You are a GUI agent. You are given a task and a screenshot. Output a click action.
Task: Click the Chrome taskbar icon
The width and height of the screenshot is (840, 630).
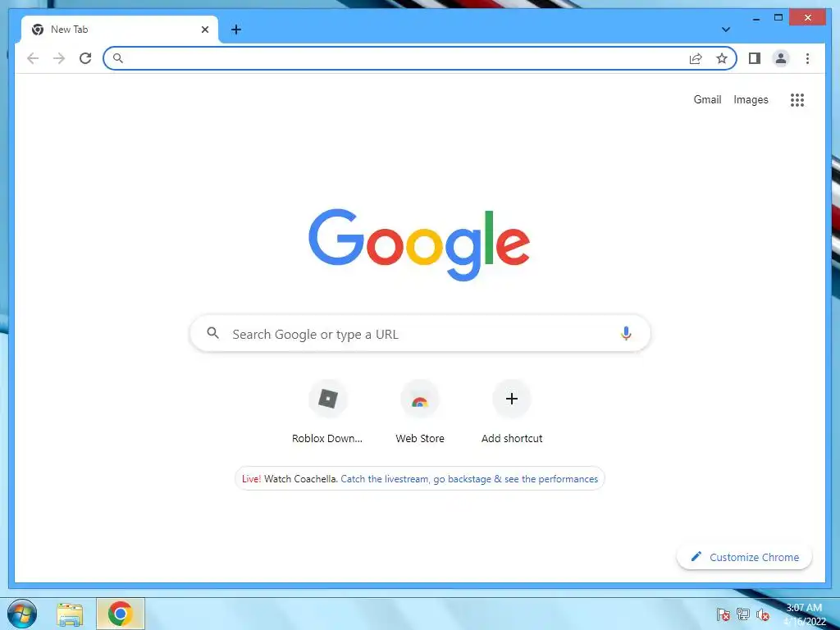pyautogui.click(x=120, y=614)
